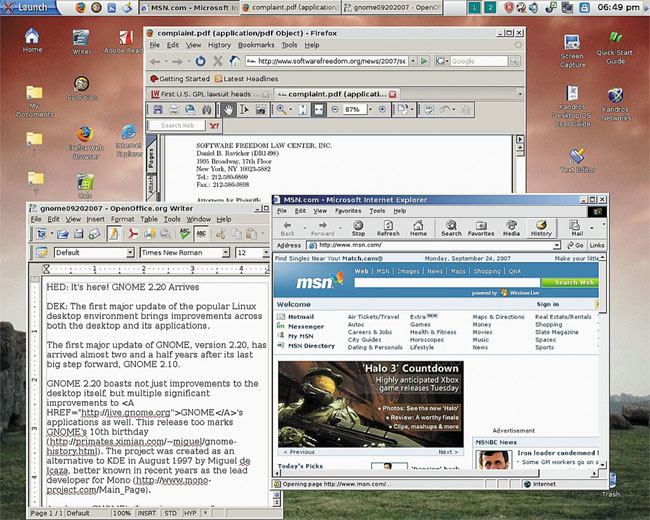Screen dimensions: 650x520
Task: Toggle Edit File mode in Writer
Action: 113,234
